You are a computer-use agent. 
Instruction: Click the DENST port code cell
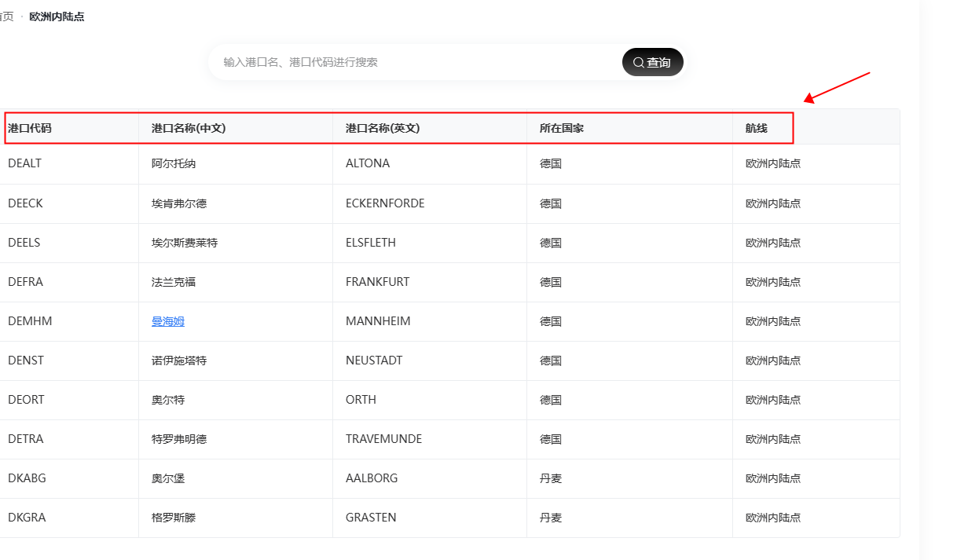26,361
